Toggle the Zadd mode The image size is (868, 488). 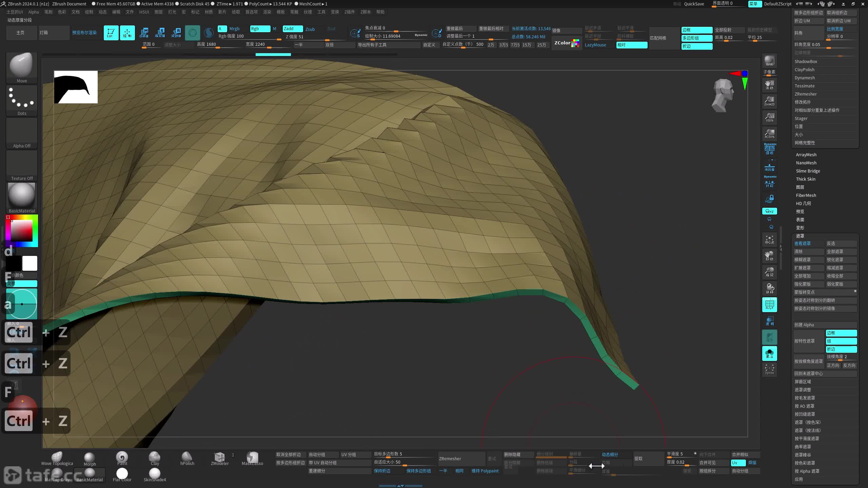point(293,29)
